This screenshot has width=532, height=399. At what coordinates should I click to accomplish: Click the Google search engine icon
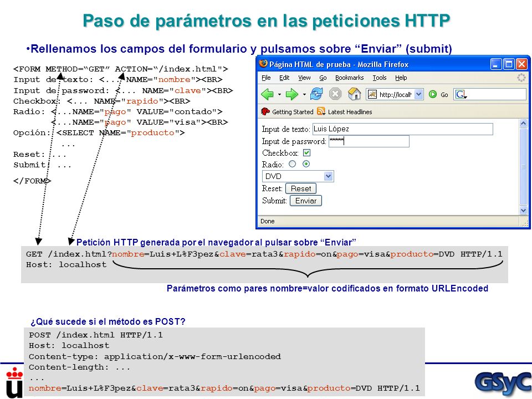[461, 94]
